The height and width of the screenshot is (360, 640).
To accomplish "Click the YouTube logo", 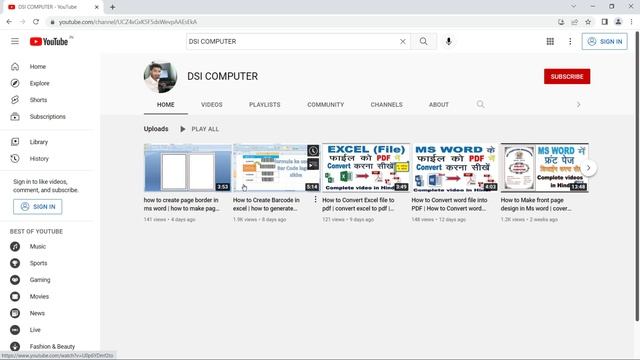I will pyautogui.click(x=49, y=41).
